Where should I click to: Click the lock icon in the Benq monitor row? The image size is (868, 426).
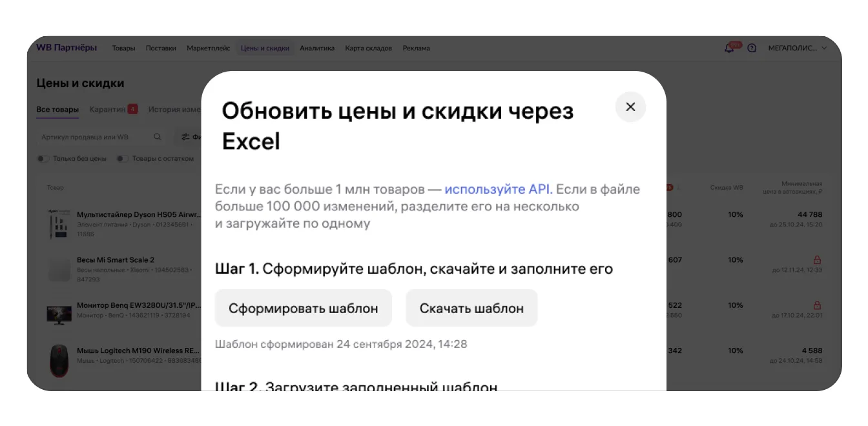(817, 305)
